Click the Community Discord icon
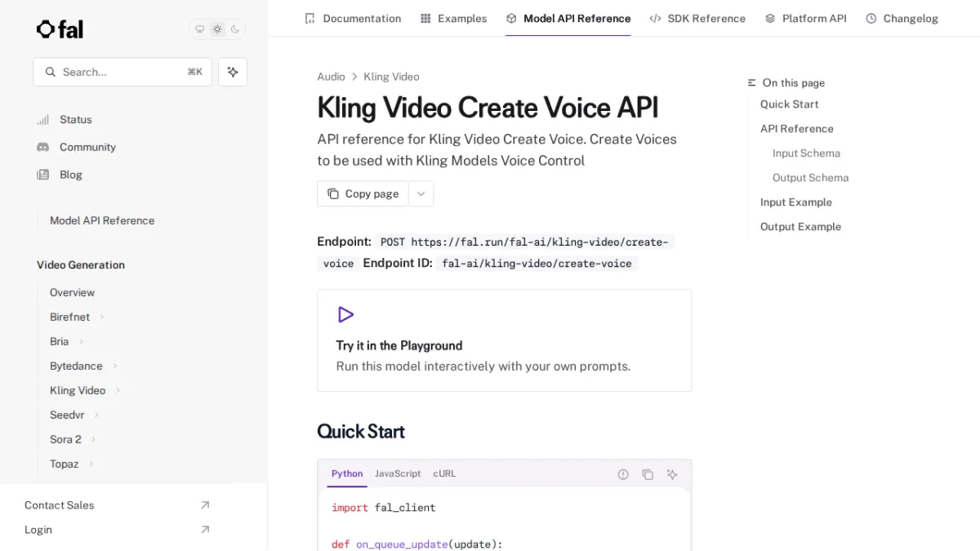The width and height of the screenshot is (980, 551). pyautogui.click(x=42, y=147)
